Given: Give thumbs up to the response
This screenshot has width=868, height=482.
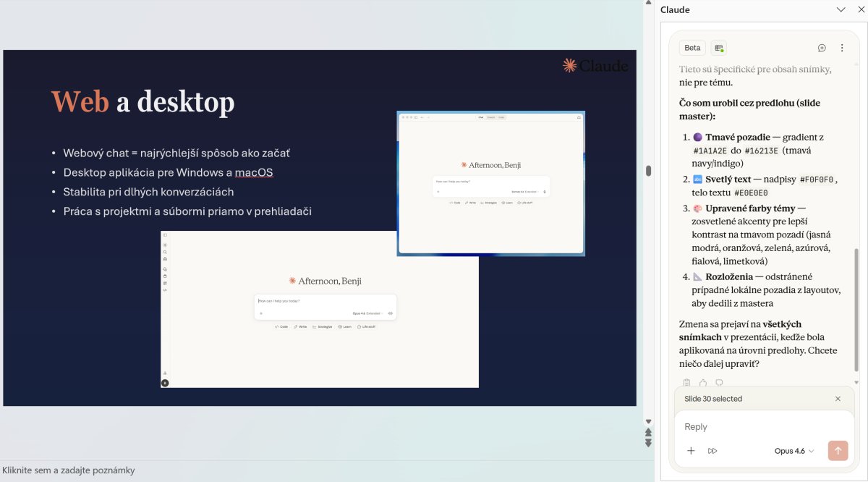Looking at the screenshot, I should (703, 383).
